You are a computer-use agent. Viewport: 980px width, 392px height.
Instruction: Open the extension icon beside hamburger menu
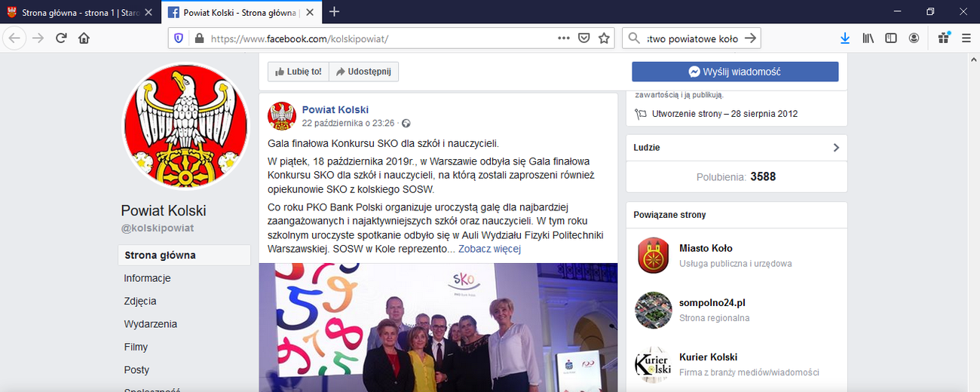point(943,38)
